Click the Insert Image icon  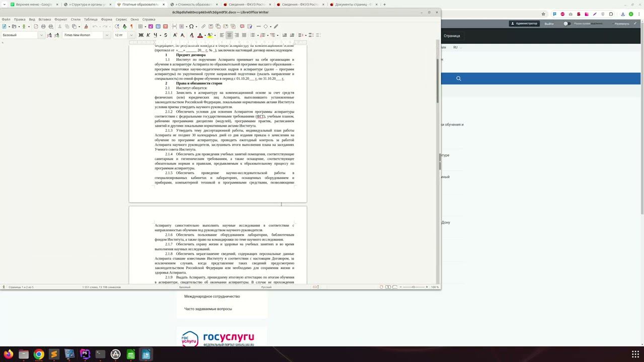click(150, 26)
